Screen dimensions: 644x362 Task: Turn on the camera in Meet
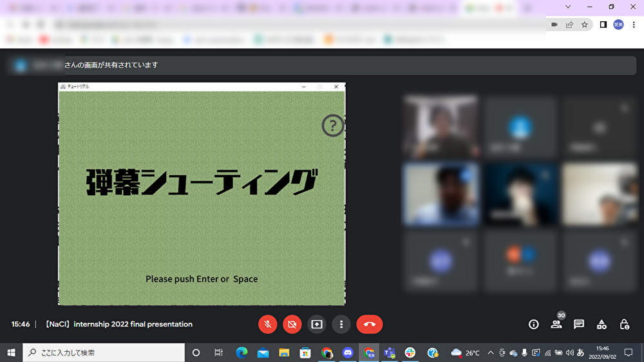click(292, 325)
